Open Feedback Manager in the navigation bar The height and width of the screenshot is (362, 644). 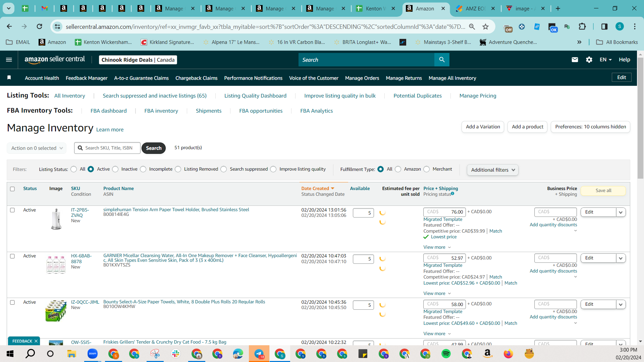[87, 78]
